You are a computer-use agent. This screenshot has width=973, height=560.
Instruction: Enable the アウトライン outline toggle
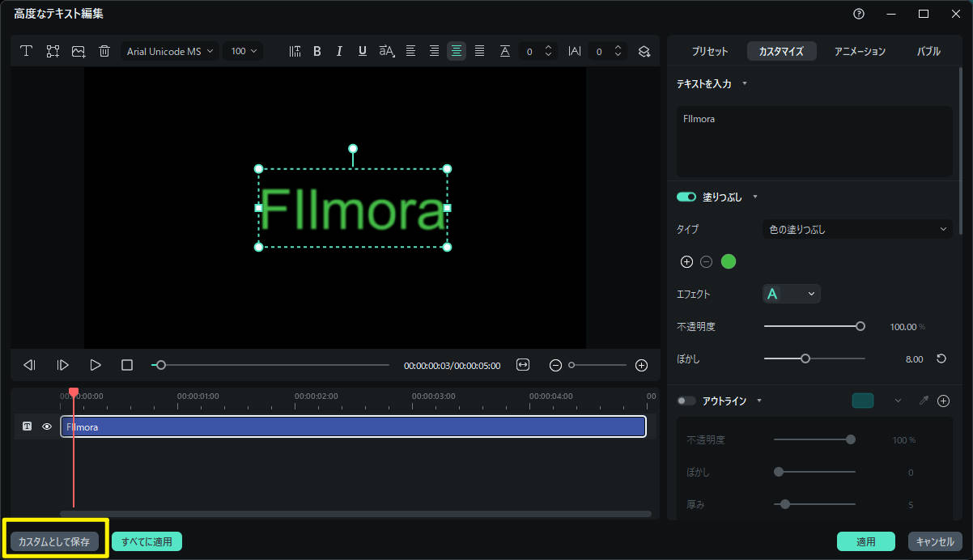(686, 401)
